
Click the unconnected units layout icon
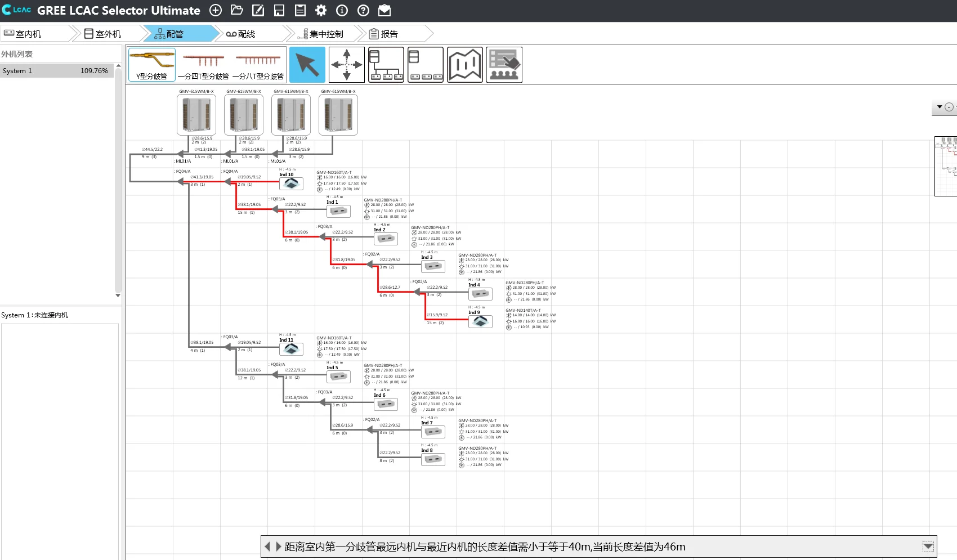point(426,65)
